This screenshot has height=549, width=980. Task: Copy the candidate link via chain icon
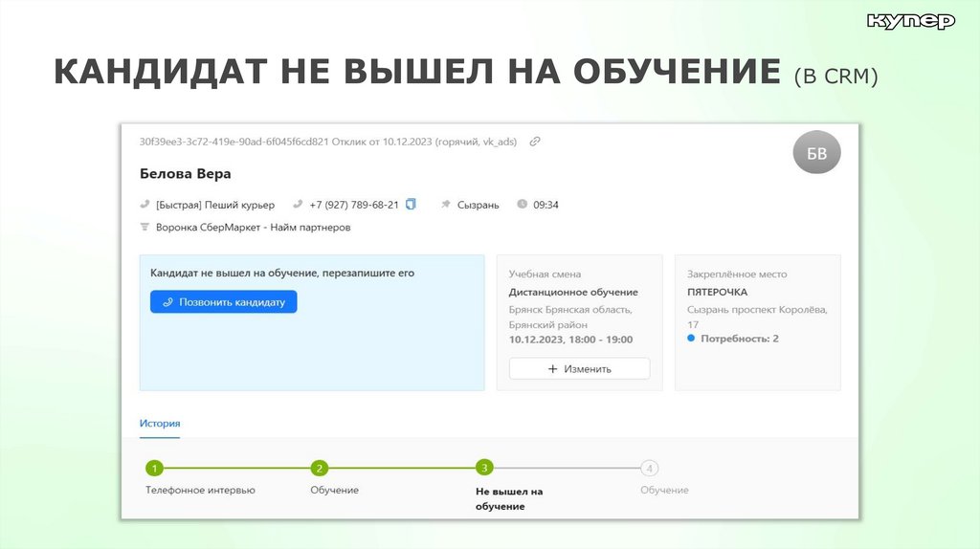534,142
